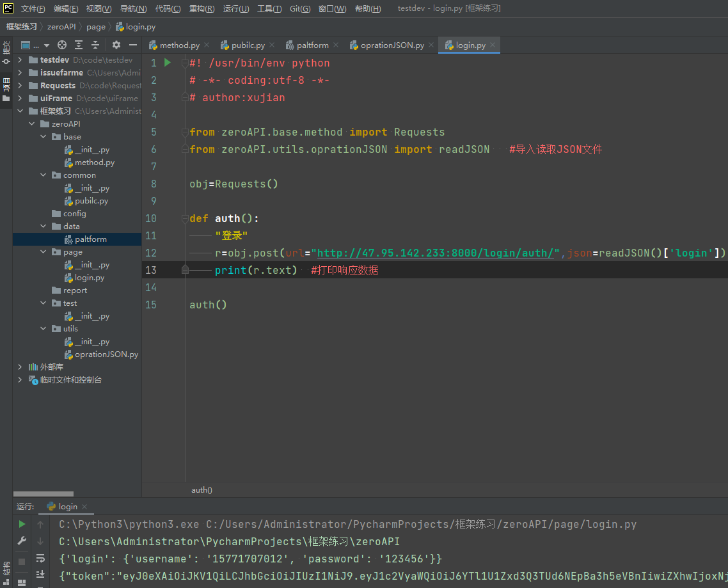
Task: Click the green run gutter arrow on line 1
Action: point(168,63)
